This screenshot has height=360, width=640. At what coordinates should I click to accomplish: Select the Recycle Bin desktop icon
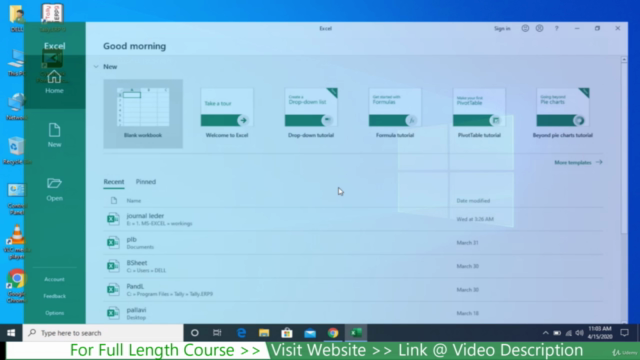click(x=17, y=151)
